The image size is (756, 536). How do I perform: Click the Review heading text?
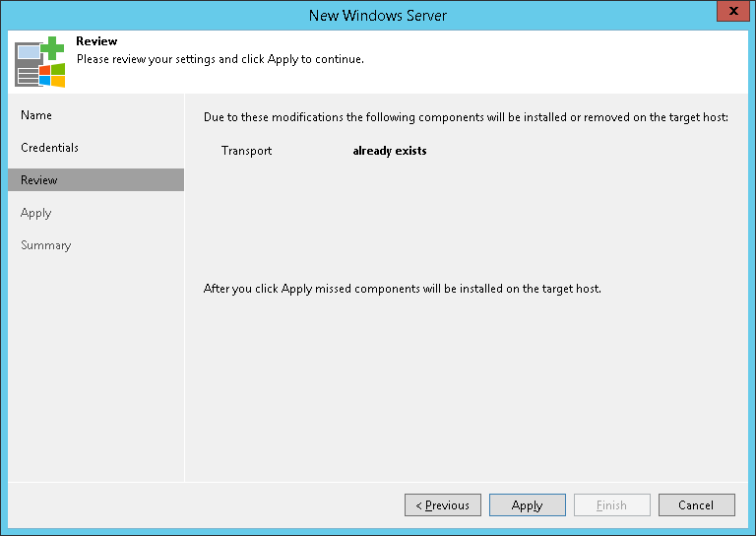click(96, 41)
